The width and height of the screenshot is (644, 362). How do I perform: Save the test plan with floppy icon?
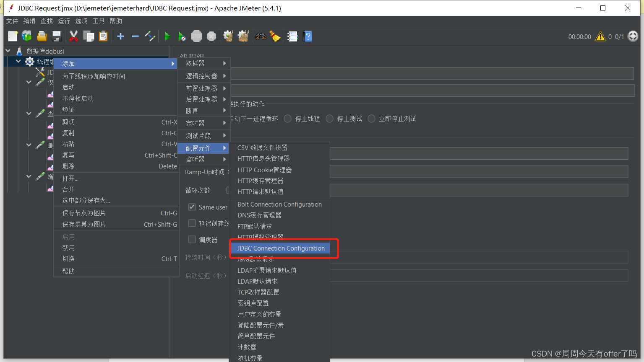coord(57,36)
